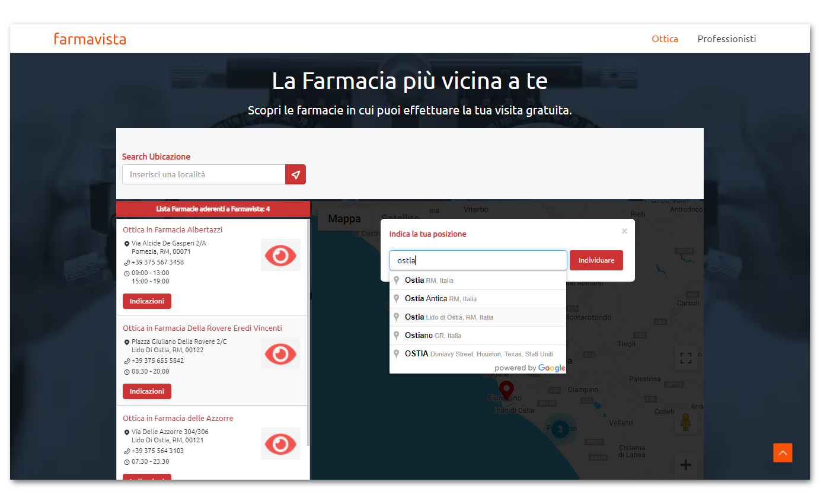The image size is (830, 504).
Task: Click Indicazioni for Farmacia Albertazzi
Action: coord(147,301)
